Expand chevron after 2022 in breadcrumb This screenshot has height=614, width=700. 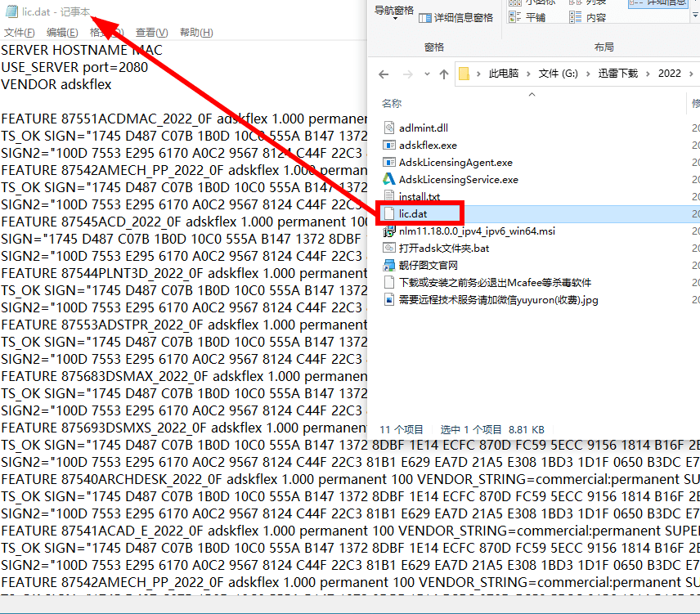[x=691, y=74]
